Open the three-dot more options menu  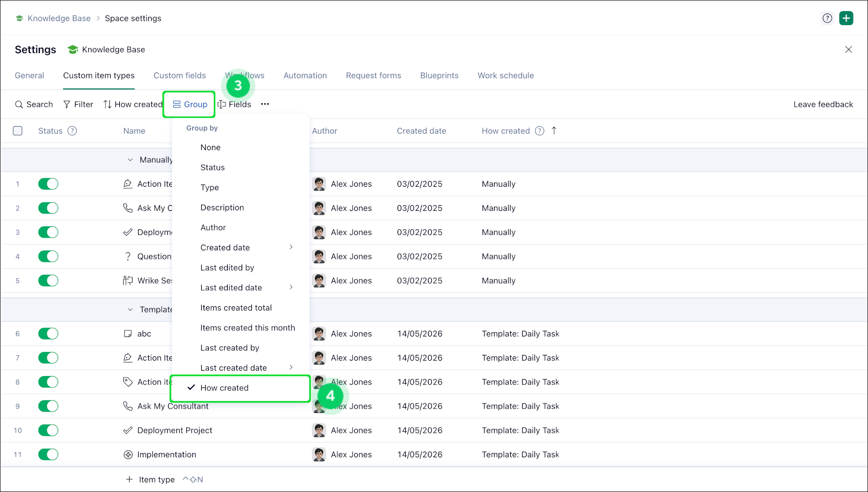coord(265,104)
